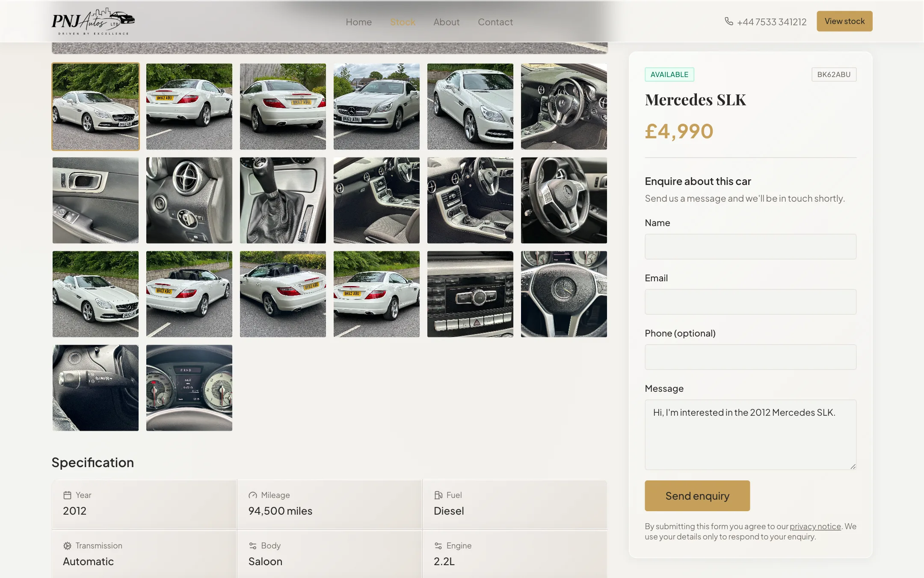View steering wheel airbag close-up thumbnail
This screenshot has width=924, height=578.
click(x=564, y=294)
